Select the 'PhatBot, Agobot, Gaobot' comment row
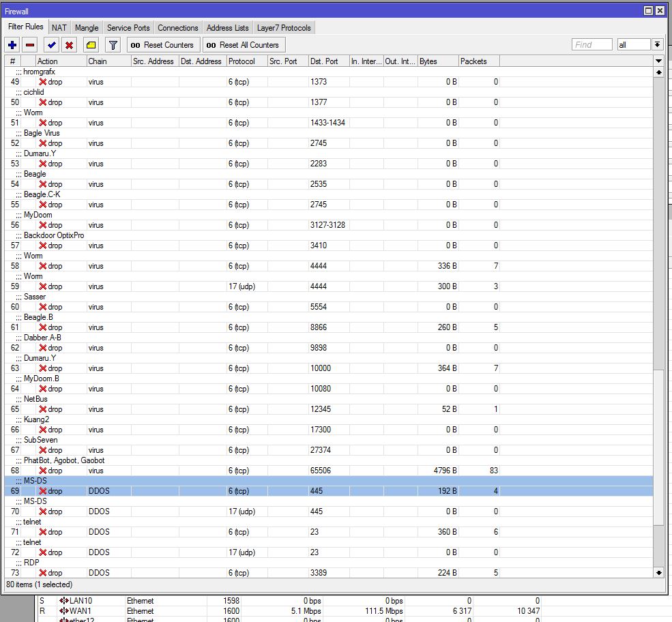The image size is (672, 622). [x=329, y=460]
